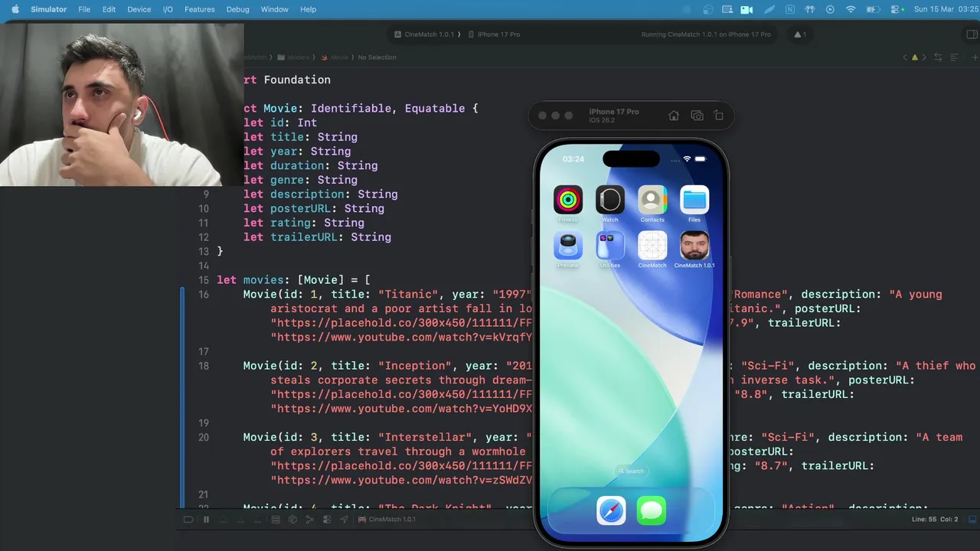Show the warning issue count in Xcode toolbar

point(800,34)
